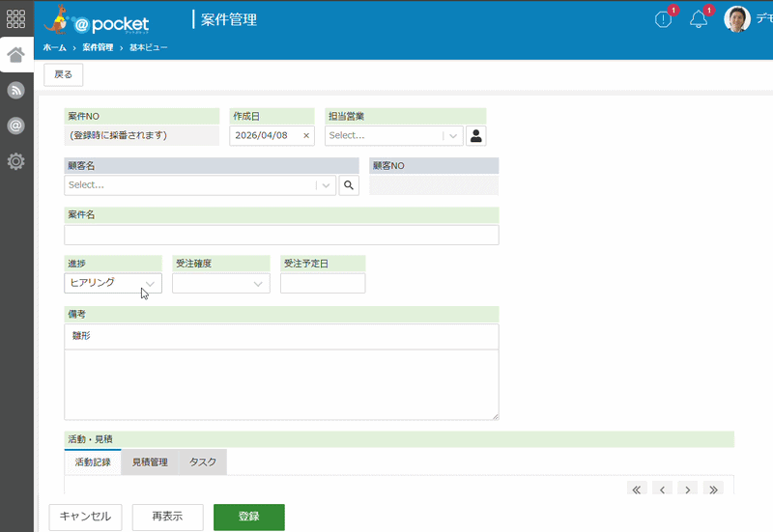The width and height of the screenshot is (773, 532).
Task: Clear the 作成日 date with x
Action: 306,135
